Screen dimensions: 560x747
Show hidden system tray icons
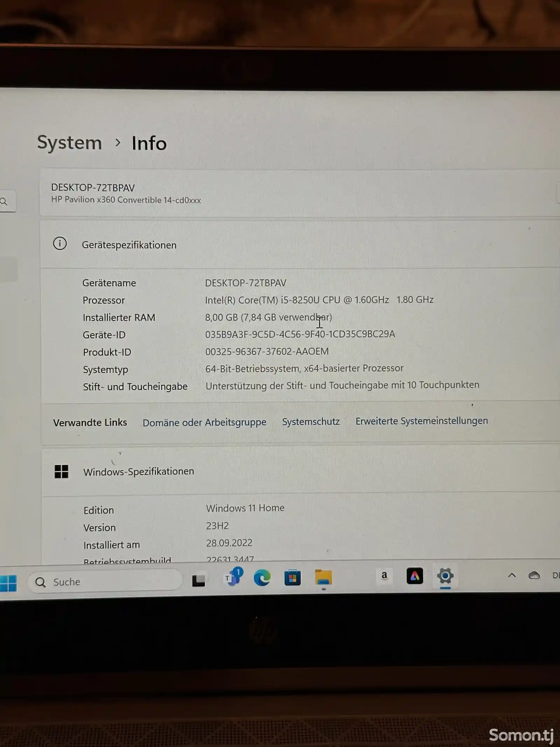[512, 575]
